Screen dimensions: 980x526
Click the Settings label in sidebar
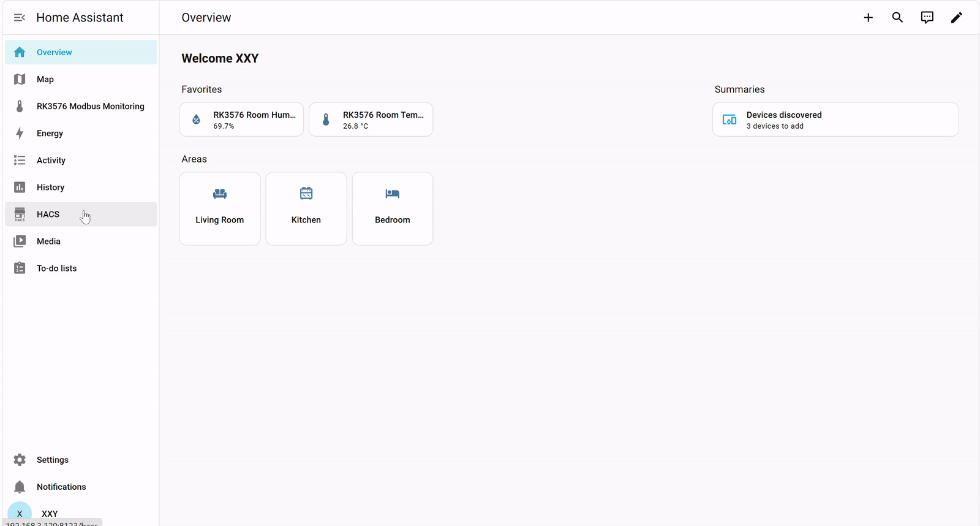pos(53,460)
